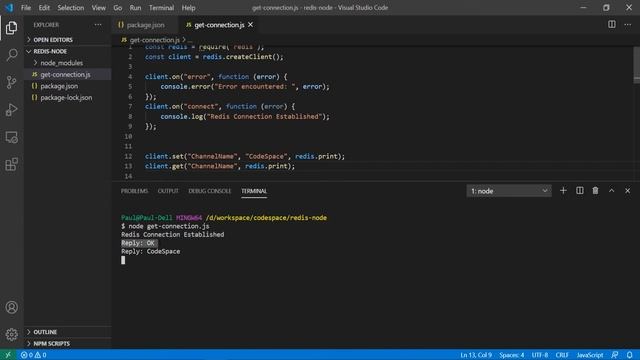The height and width of the screenshot is (360, 640).
Task: Click 'Spaces: 4' indentation setting
Action: tap(511, 355)
